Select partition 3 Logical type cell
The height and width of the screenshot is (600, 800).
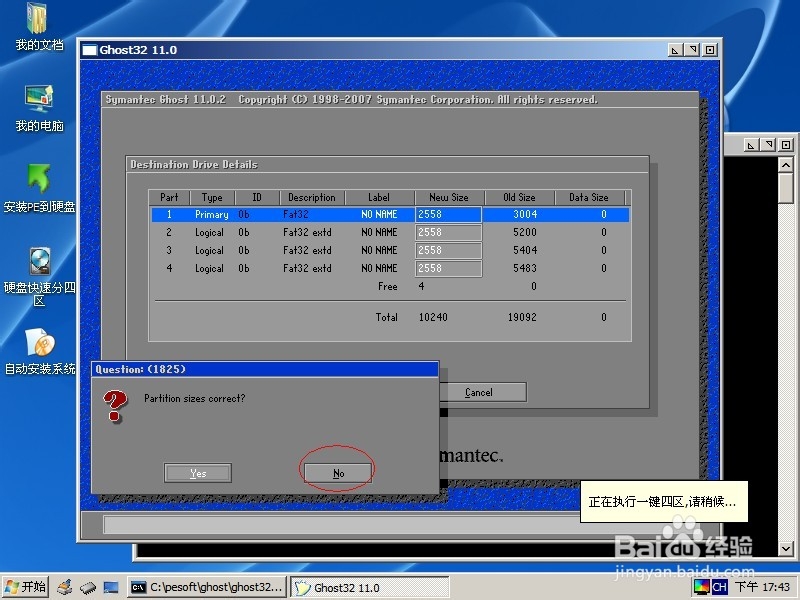coord(209,251)
